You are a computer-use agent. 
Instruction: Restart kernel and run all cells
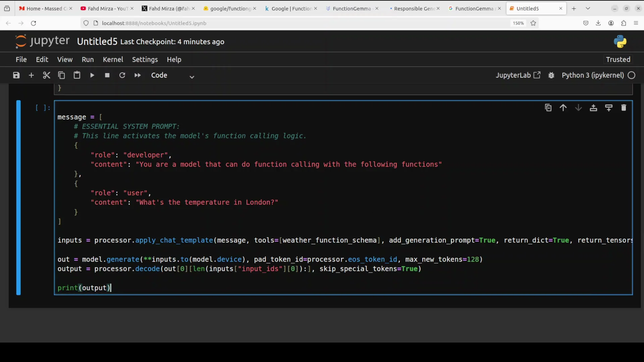point(138,75)
